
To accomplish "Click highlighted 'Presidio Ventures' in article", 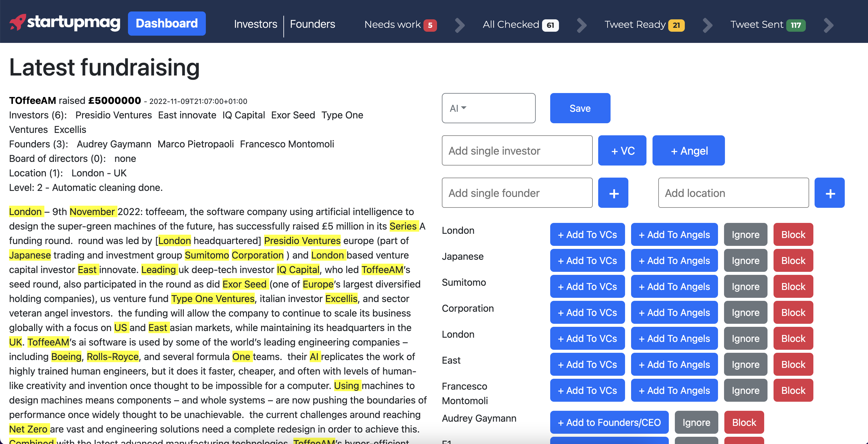I will pyautogui.click(x=302, y=241).
